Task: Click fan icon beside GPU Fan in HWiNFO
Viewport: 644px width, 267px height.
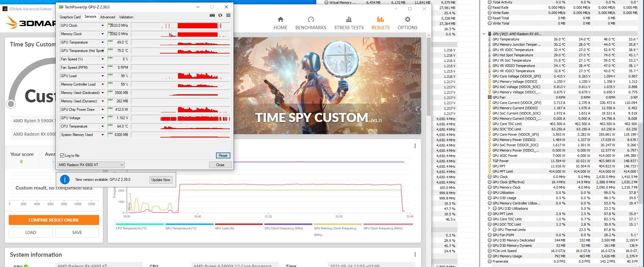Action: (489, 97)
